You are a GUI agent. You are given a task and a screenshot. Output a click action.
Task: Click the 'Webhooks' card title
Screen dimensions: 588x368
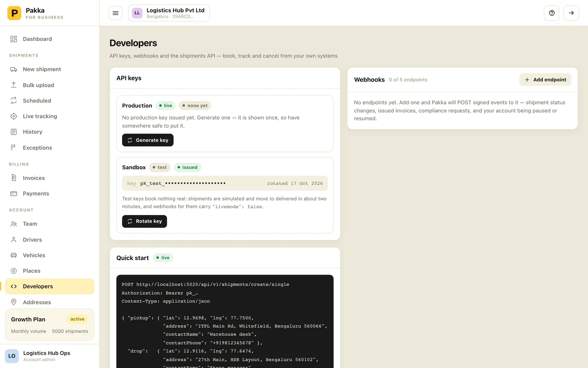[x=369, y=79]
